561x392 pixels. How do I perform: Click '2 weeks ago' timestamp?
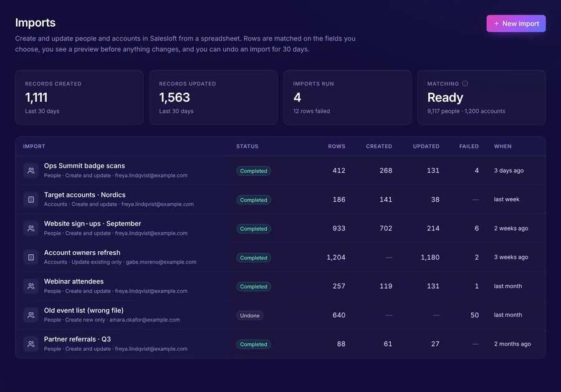[511, 228]
